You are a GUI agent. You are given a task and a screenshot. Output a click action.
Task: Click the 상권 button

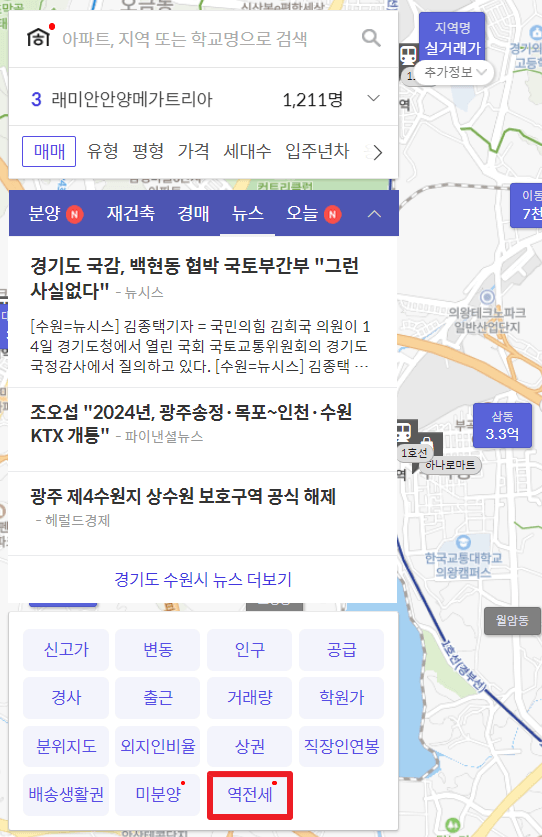pos(249,746)
